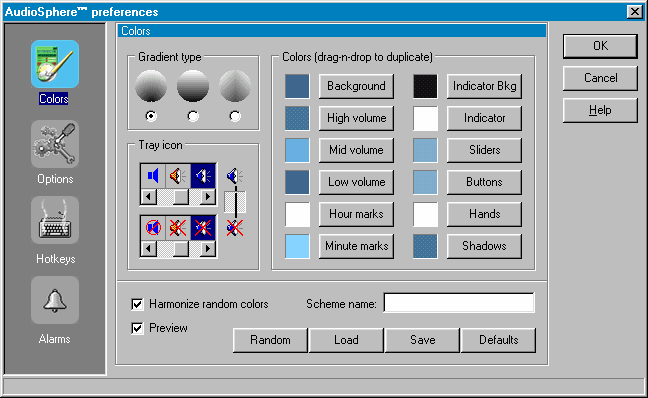Click the Indicator button
The width and height of the screenshot is (648, 398).
tap(484, 118)
